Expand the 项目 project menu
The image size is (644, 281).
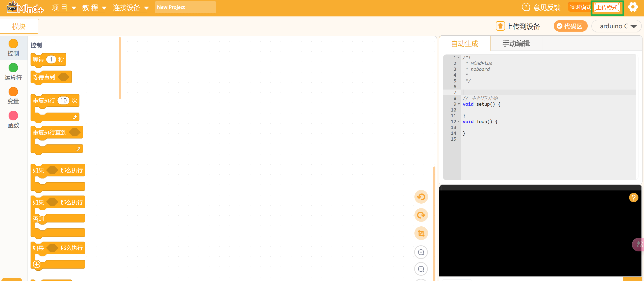point(64,8)
